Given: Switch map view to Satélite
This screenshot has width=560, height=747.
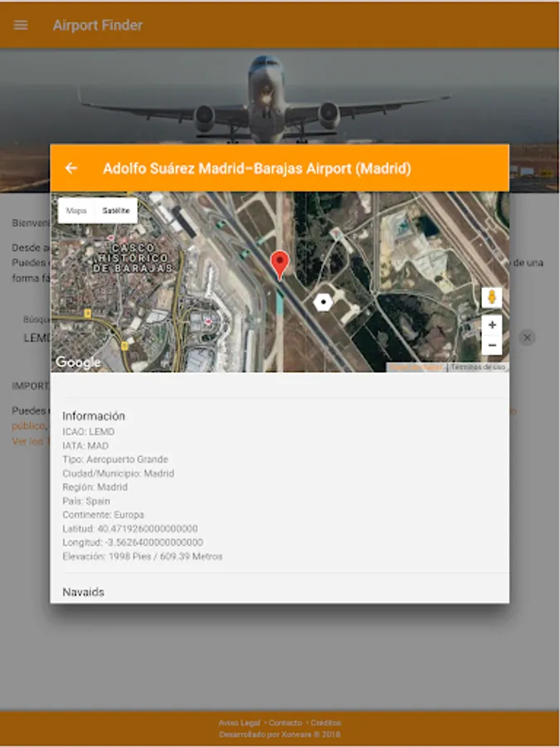Looking at the screenshot, I should tap(116, 211).
